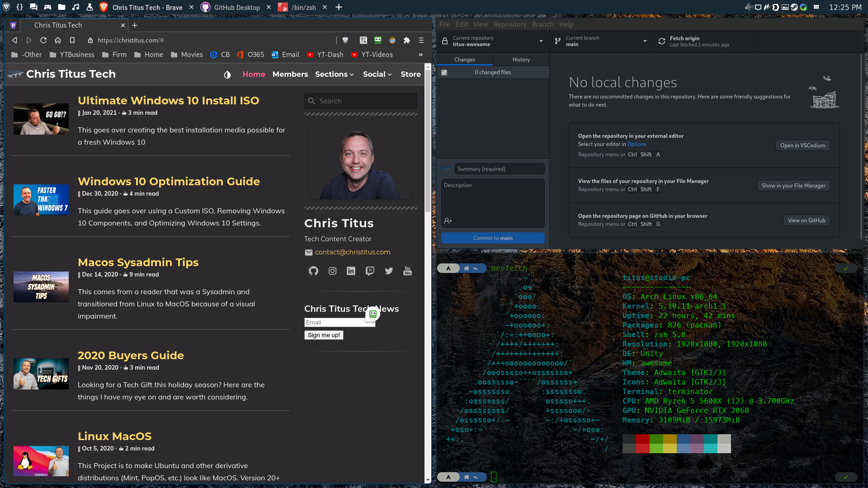Toggle the site dark mode icon
This screenshot has height=488, width=868.
(227, 75)
